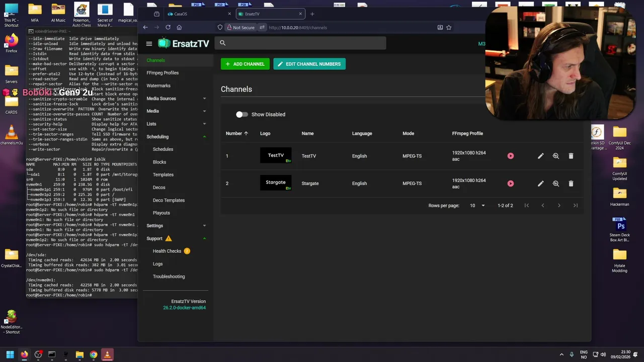Open a new browser tab with the plus icon
This screenshot has height=362, width=644.
point(312,14)
